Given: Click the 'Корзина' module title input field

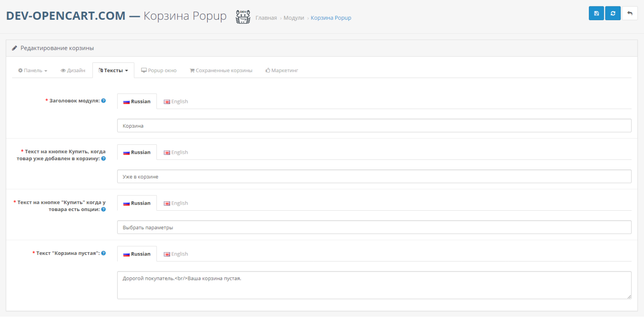Looking at the screenshot, I should click(x=374, y=126).
